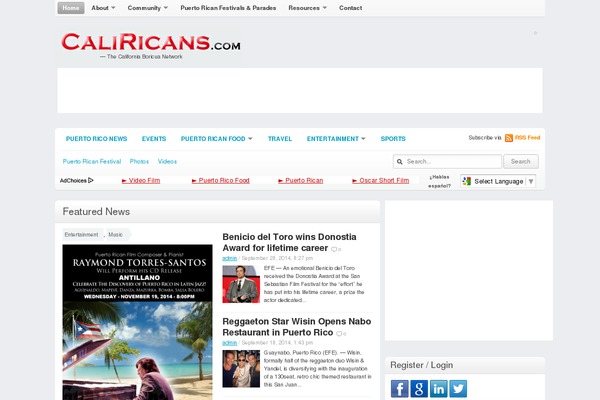
Task: Open the Select Language dropdown
Action: tap(498, 181)
